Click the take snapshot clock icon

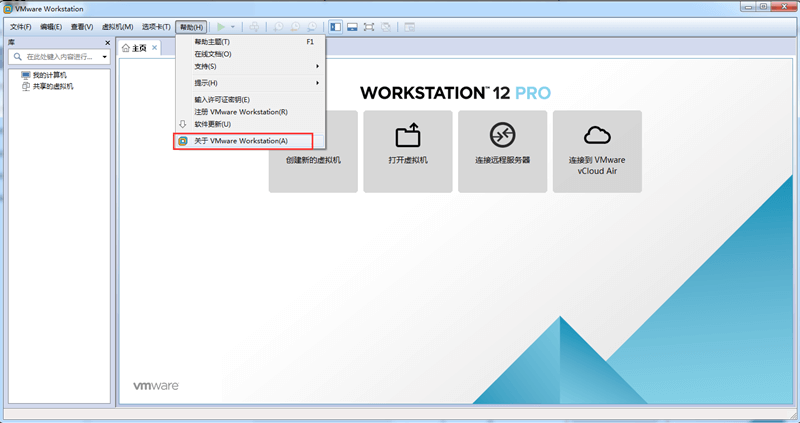[279, 27]
